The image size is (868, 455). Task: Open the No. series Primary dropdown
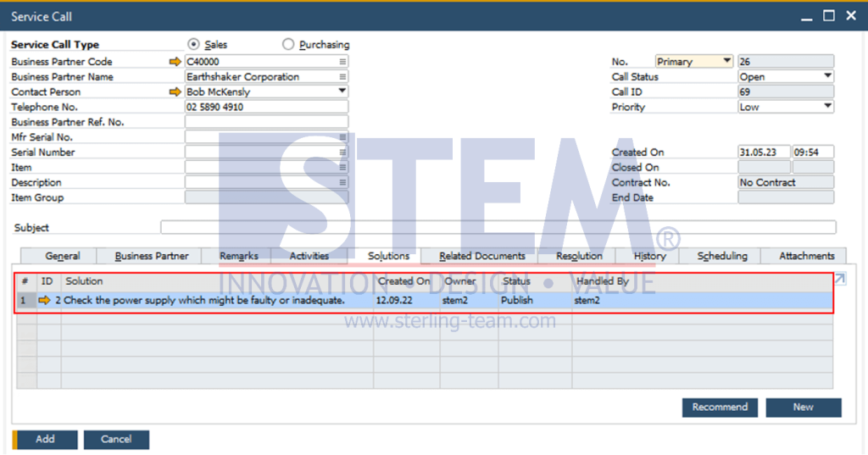(x=726, y=61)
